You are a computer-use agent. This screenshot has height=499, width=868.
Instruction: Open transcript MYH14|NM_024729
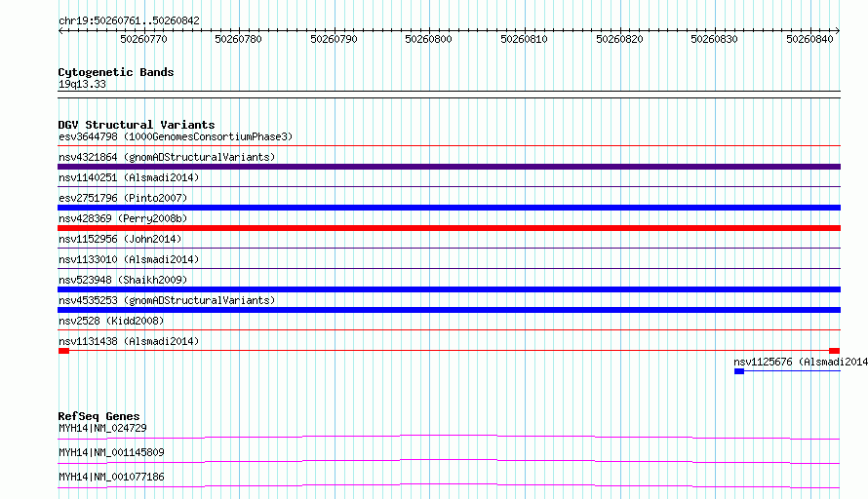pyautogui.click(x=102, y=428)
